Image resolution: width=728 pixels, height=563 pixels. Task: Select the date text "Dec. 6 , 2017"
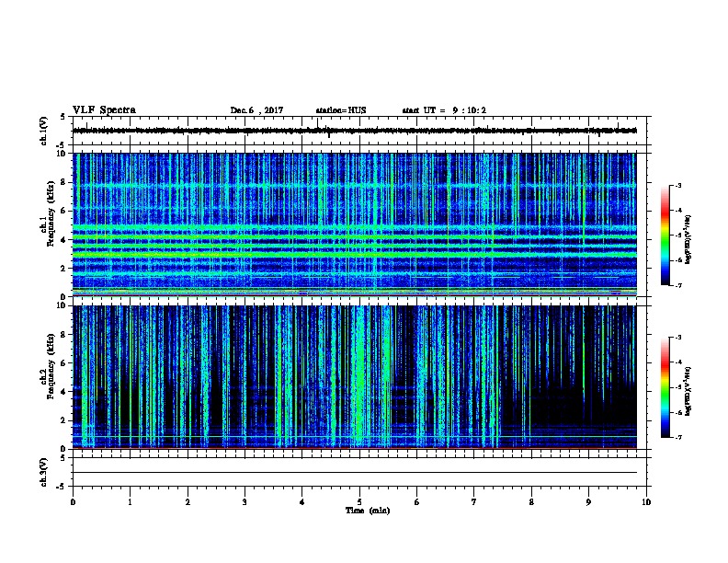[x=256, y=110]
